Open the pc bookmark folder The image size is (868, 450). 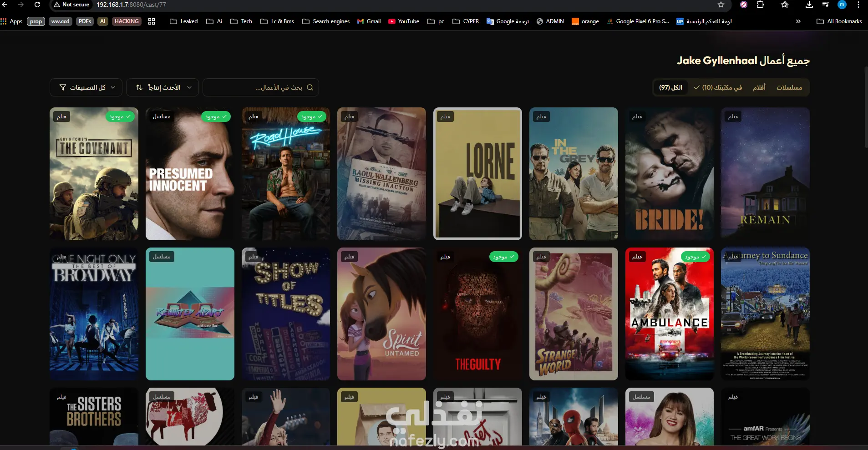pos(436,21)
